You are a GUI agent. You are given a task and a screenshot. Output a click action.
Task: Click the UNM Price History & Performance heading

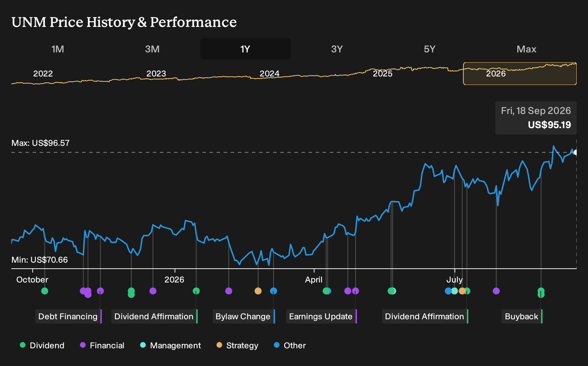124,22
